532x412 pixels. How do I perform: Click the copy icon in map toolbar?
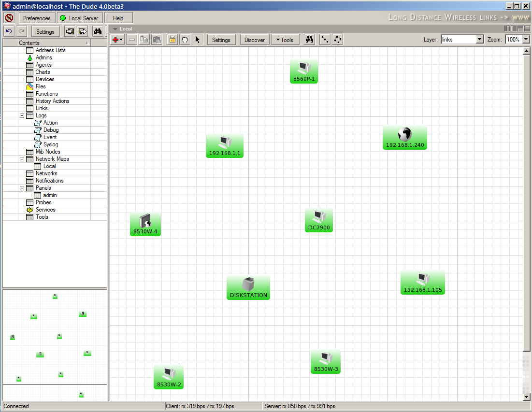(144, 40)
